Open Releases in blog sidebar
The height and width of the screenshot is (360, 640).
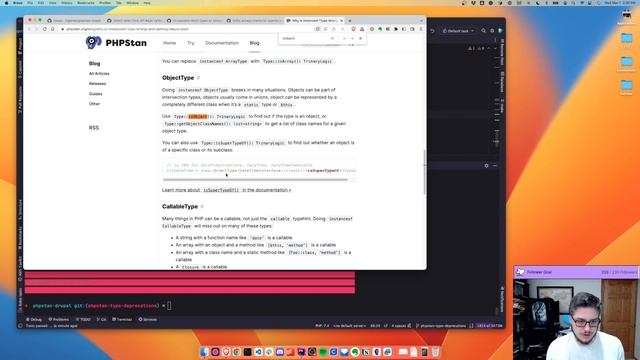click(98, 84)
